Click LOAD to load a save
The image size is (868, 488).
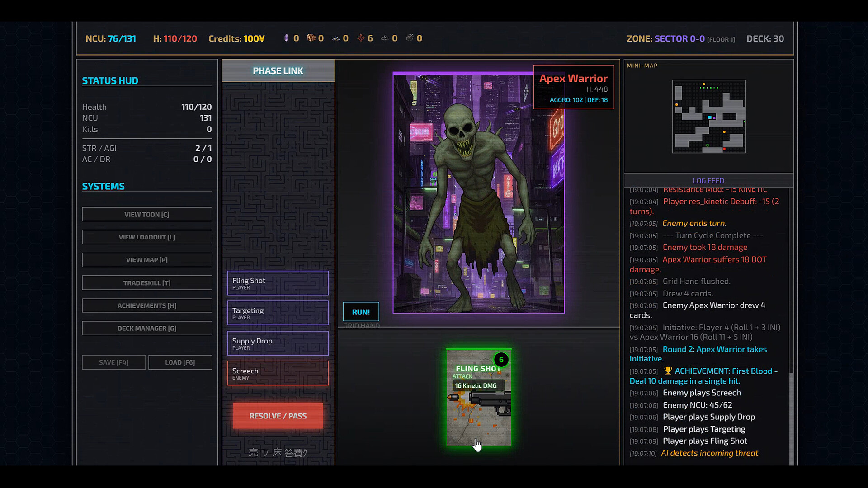coord(180,362)
